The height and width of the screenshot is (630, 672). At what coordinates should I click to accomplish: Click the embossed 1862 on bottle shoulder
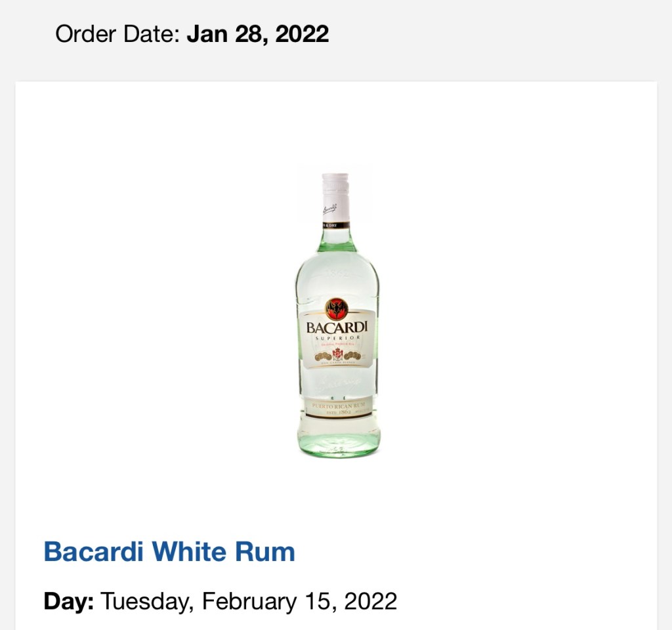[337, 273]
